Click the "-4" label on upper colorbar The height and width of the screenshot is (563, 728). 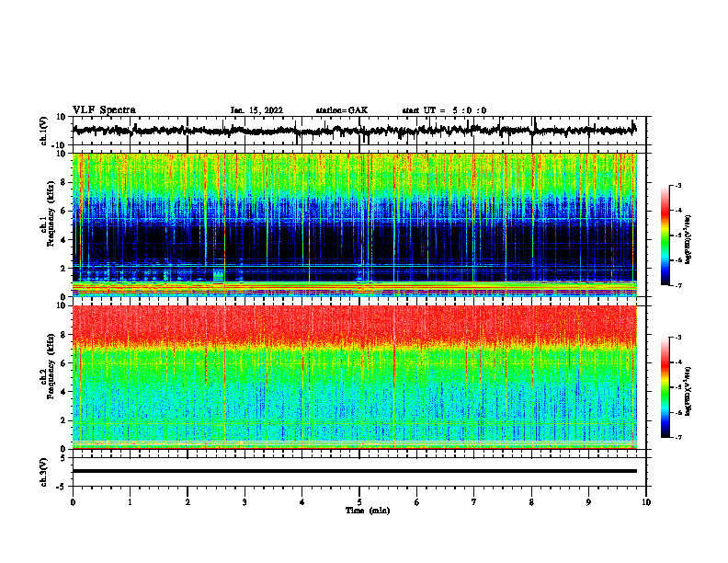point(677,211)
